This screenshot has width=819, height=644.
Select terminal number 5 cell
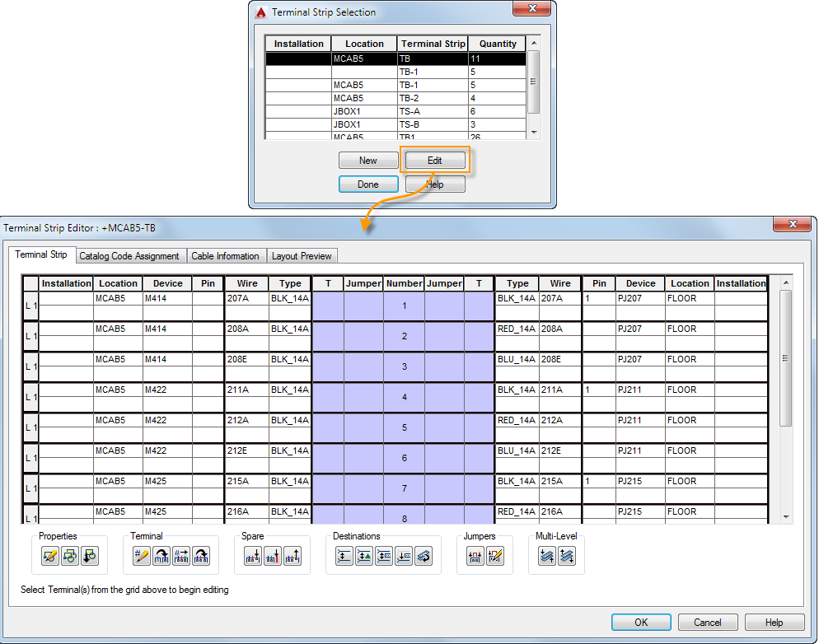click(x=404, y=427)
